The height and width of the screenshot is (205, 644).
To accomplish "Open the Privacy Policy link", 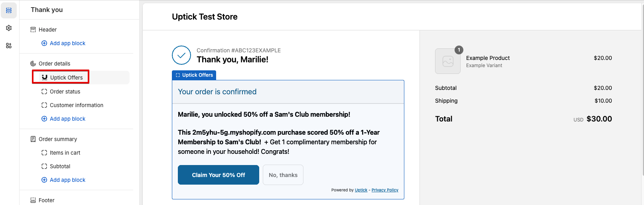I will [x=385, y=190].
